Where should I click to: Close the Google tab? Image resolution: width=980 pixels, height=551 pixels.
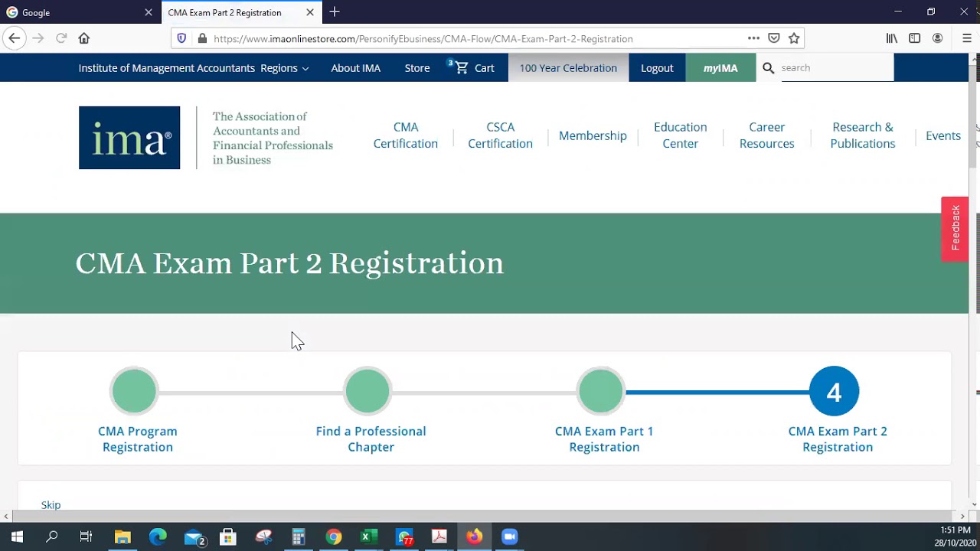[149, 12]
